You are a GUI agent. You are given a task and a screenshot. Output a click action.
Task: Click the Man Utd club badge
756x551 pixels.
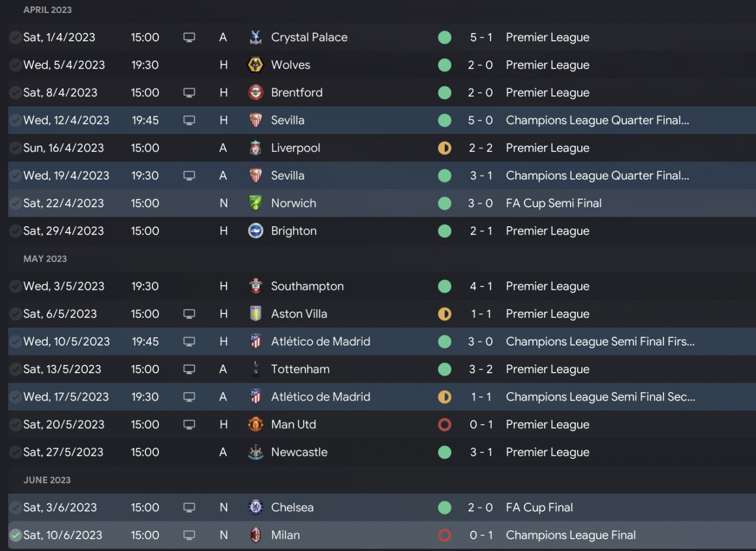pos(255,425)
